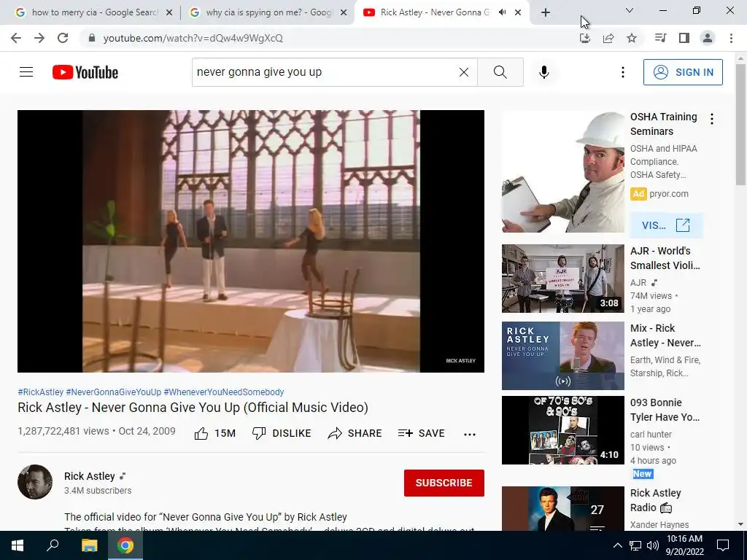Click 'AJR - World's Smallest Violi...' title
Screen dimensions: 747x560
[x=665, y=258]
